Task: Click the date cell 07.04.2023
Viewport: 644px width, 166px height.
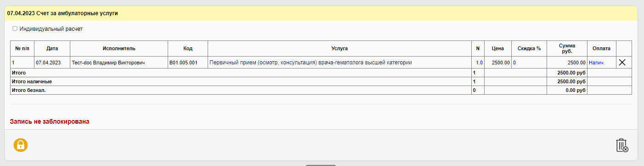Action: click(x=52, y=63)
